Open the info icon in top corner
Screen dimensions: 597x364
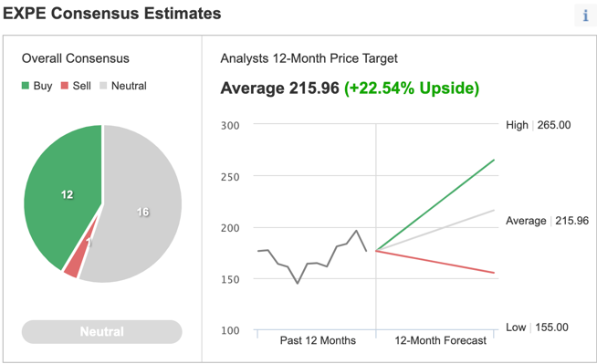click(585, 16)
